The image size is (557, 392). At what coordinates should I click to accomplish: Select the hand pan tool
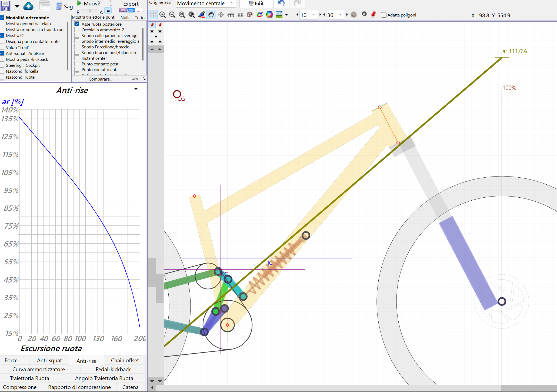pos(211,15)
